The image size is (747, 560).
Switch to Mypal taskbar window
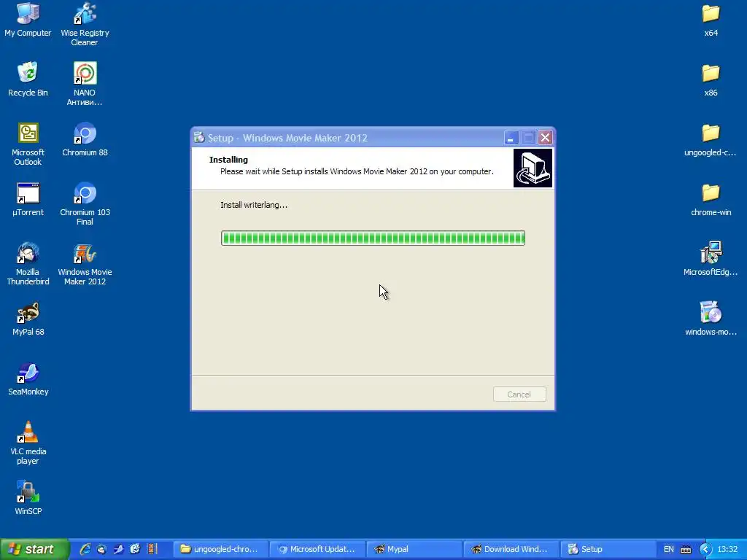click(x=414, y=549)
